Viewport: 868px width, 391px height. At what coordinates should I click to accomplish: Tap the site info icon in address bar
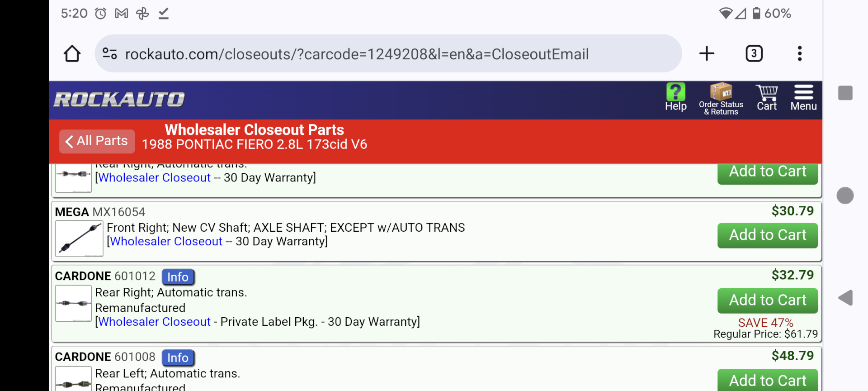click(110, 54)
